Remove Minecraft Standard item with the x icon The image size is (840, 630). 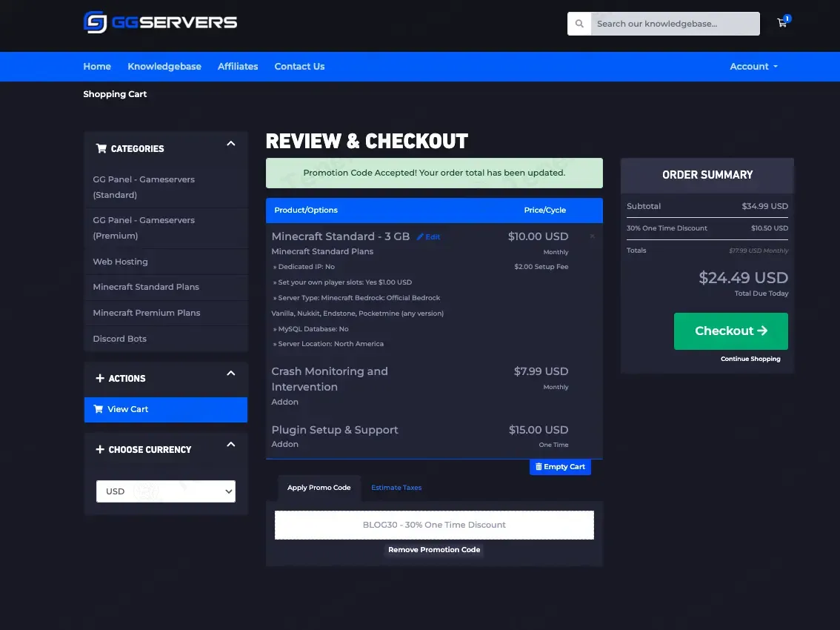point(592,236)
